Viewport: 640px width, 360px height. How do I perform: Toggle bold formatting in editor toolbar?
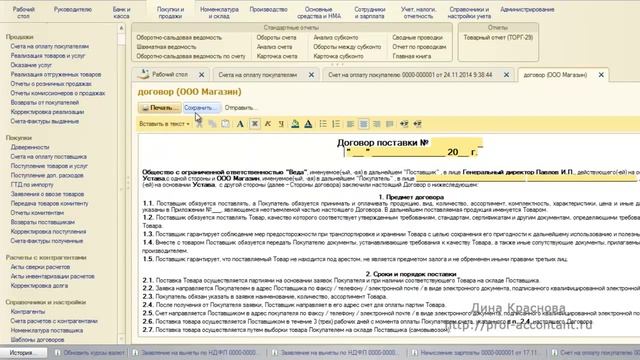254,124
